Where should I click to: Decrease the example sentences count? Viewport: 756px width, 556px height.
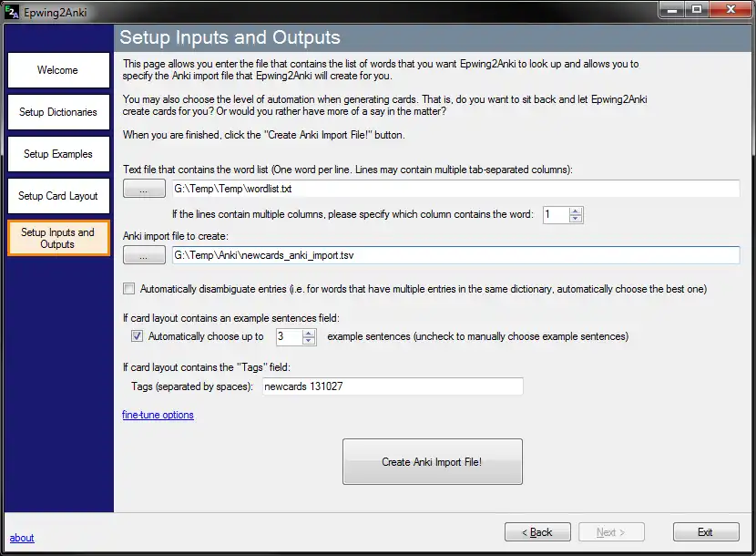(x=309, y=340)
